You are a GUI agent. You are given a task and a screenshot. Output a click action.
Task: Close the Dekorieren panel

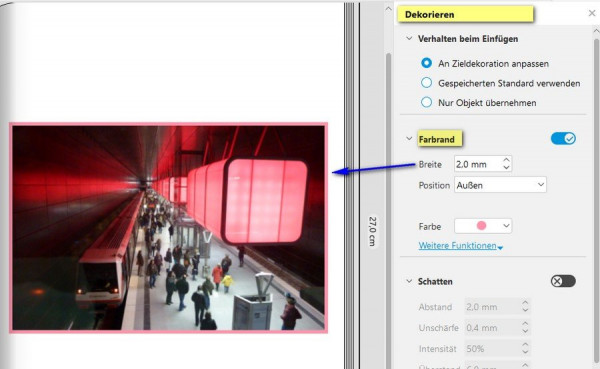[592, 13]
